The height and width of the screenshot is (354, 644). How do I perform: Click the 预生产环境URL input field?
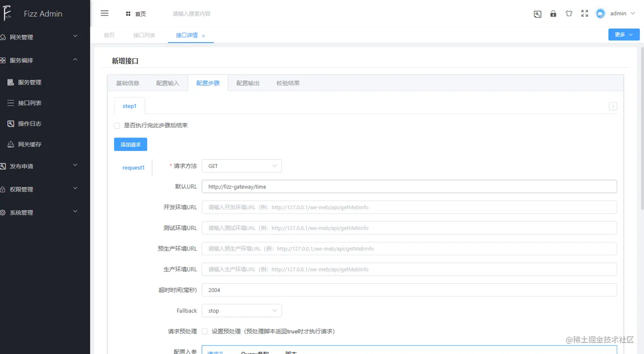[409, 249]
